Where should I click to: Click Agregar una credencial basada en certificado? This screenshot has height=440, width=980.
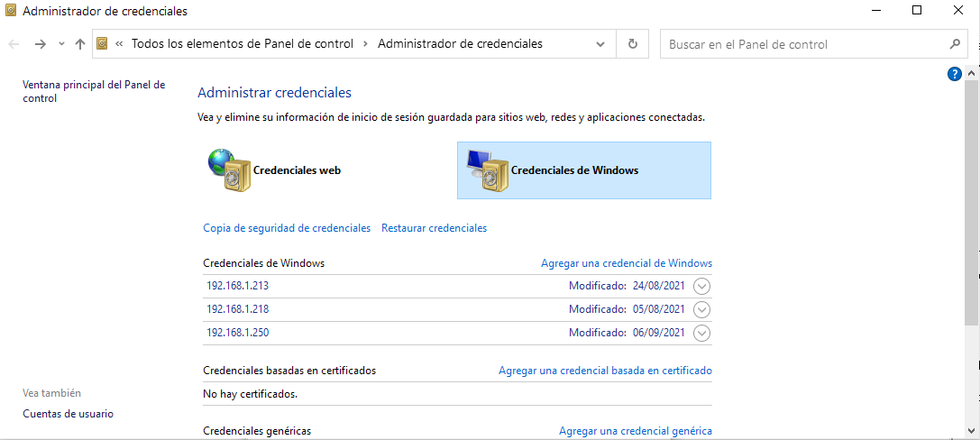point(605,371)
